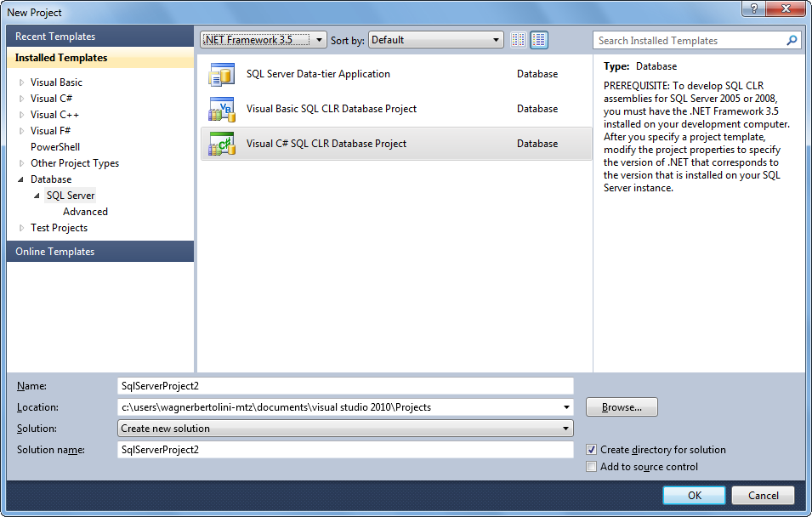Image resolution: width=812 pixels, height=517 pixels.
Task: Click the Solution name input field
Action: [x=345, y=450]
